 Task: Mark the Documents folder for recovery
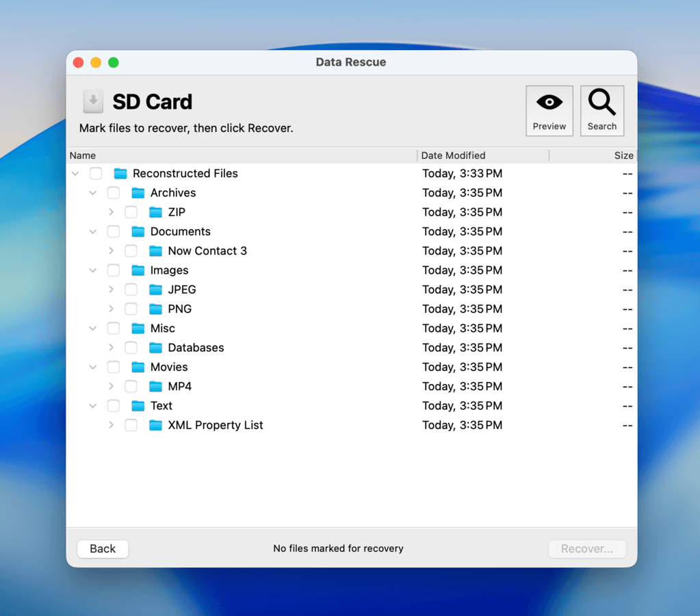113,231
